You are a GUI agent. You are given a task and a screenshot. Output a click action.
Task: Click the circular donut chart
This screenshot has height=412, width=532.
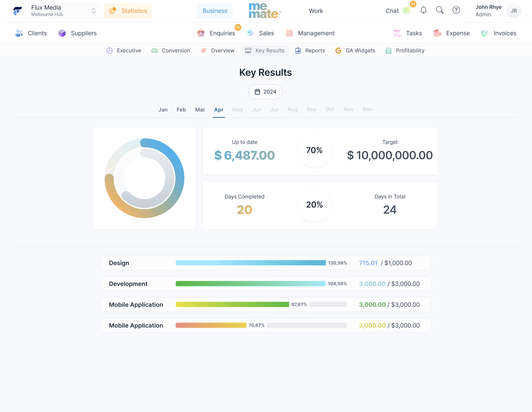[144, 178]
